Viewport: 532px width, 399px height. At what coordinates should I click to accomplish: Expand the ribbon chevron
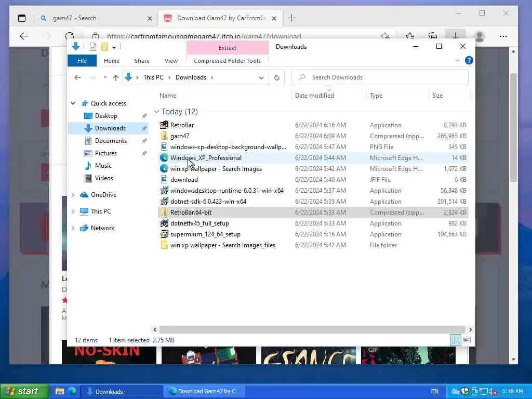(x=457, y=60)
